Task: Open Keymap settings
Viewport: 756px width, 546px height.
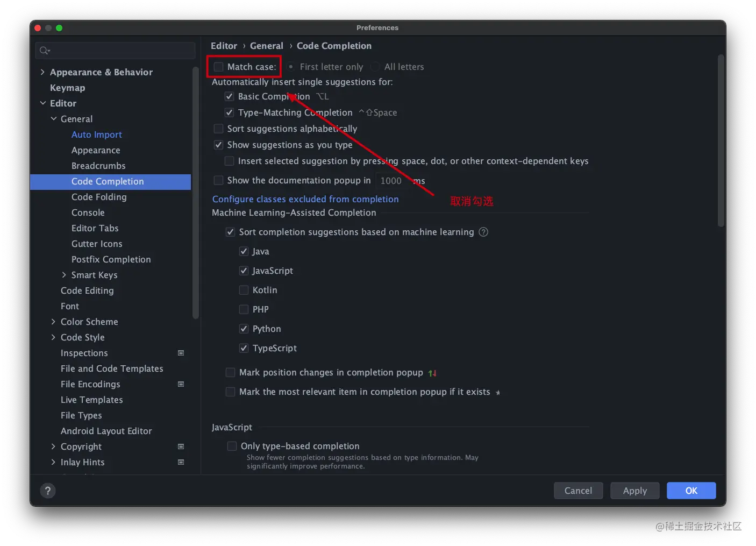Action: (67, 88)
